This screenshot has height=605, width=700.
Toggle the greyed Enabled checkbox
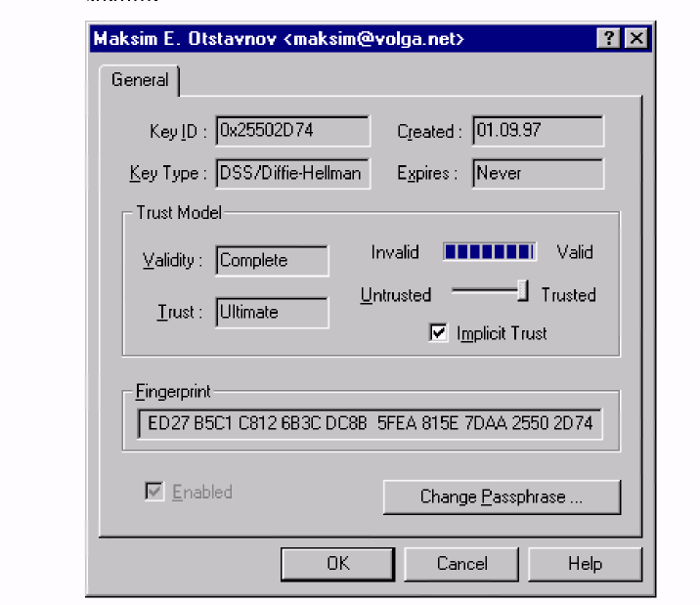(x=154, y=492)
